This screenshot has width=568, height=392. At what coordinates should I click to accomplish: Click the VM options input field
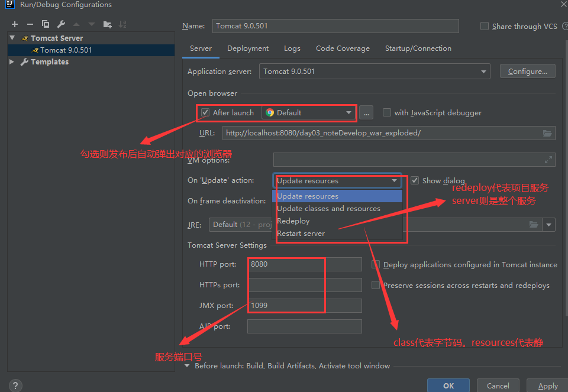coord(414,160)
